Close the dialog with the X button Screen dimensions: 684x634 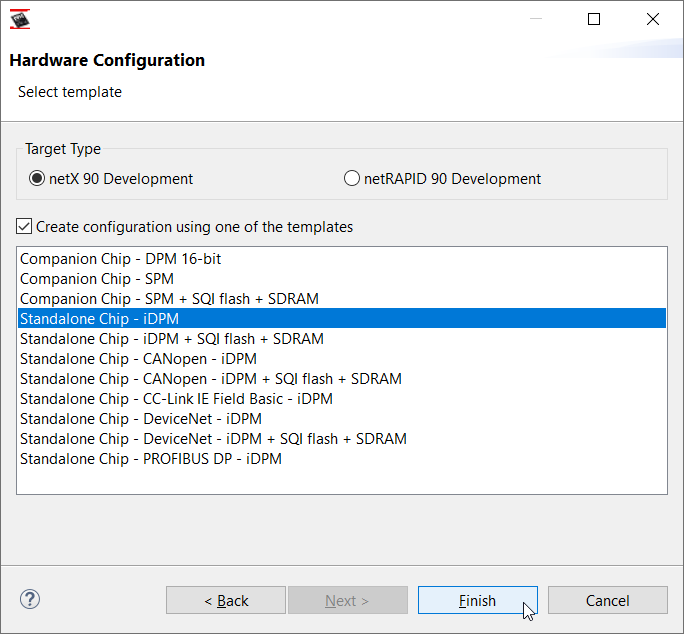point(653,19)
